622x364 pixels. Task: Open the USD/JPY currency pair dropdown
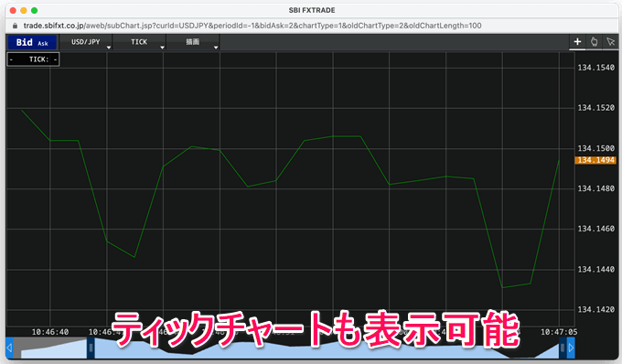(x=86, y=42)
